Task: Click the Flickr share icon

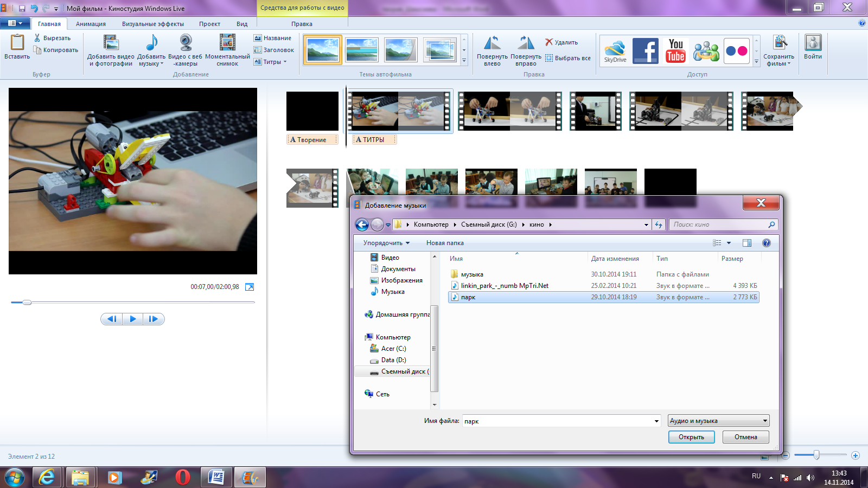Action: point(736,51)
